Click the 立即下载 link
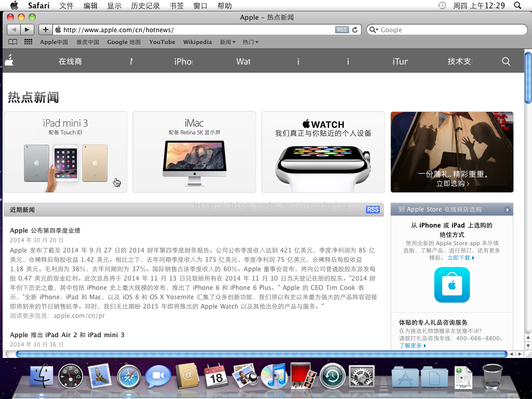This screenshot has height=399, width=532. click(x=461, y=258)
